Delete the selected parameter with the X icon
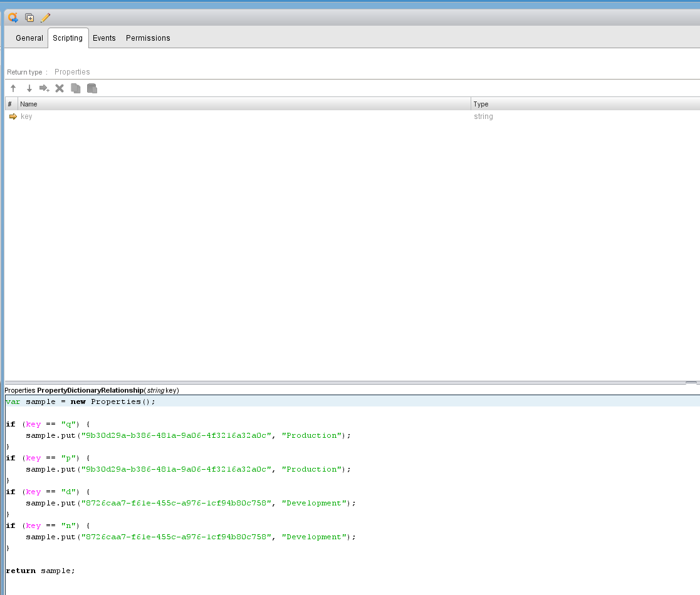 [60, 88]
